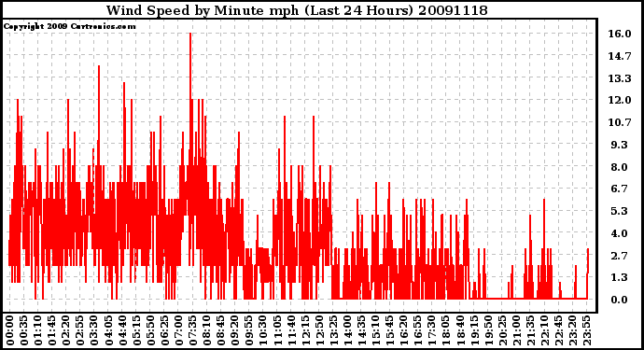
Task: Select the 16.0 y-axis label
Action: 620,34
